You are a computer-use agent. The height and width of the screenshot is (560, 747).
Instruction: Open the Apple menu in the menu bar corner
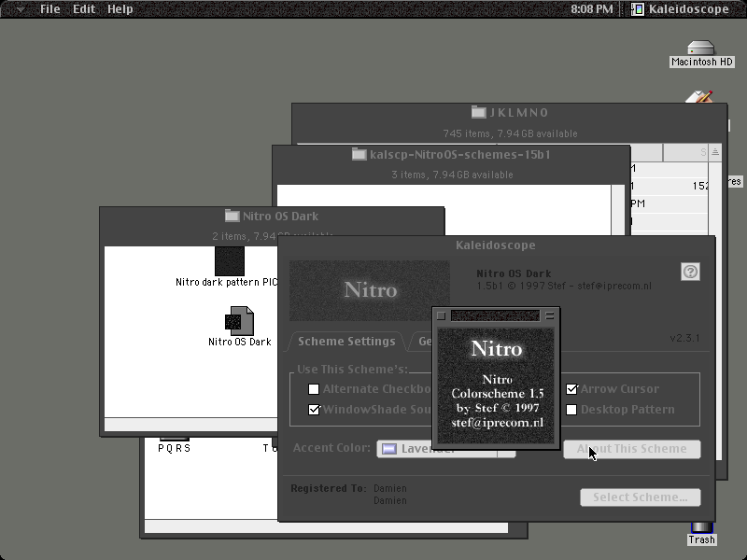tap(20, 9)
